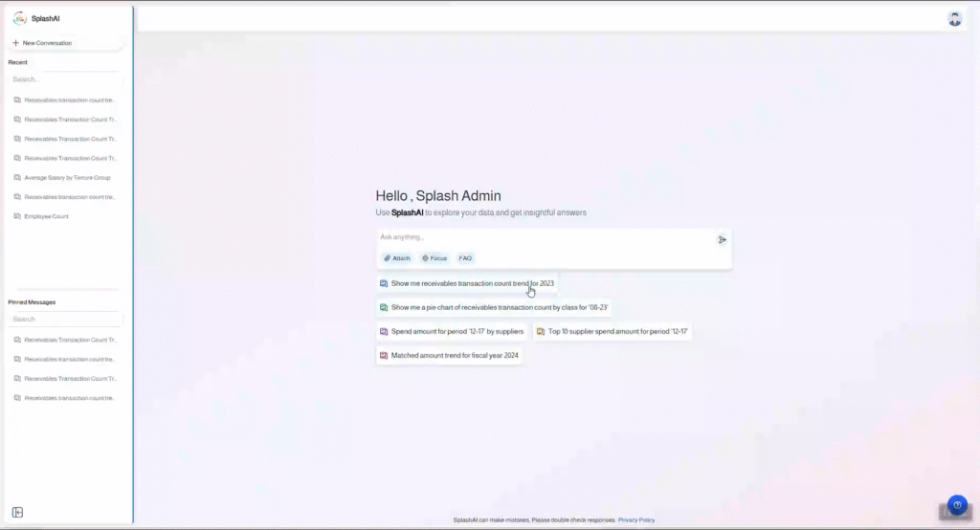Open the Average Salary by Tenure Group conversation
Screen dimensions: 980x530
67,177
